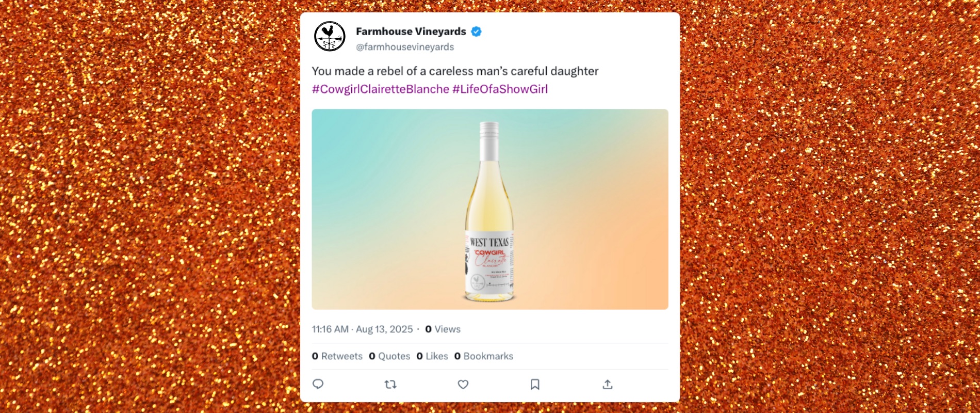Click the blue verified badge
The height and width of the screenshot is (413, 980).
point(477,31)
